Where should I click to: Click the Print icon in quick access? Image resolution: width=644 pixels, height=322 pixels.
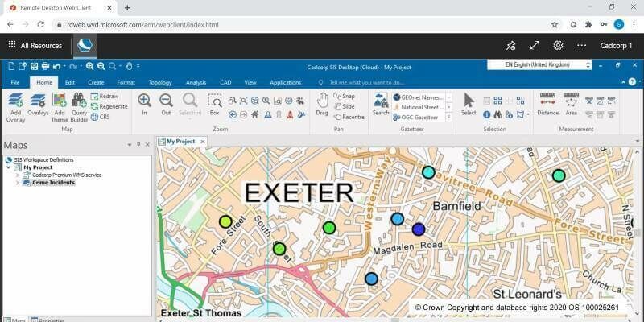(45, 66)
